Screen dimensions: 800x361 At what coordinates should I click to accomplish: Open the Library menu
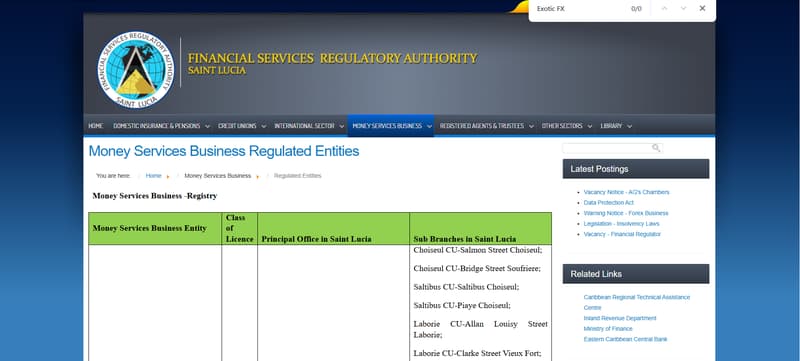click(x=616, y=126)
